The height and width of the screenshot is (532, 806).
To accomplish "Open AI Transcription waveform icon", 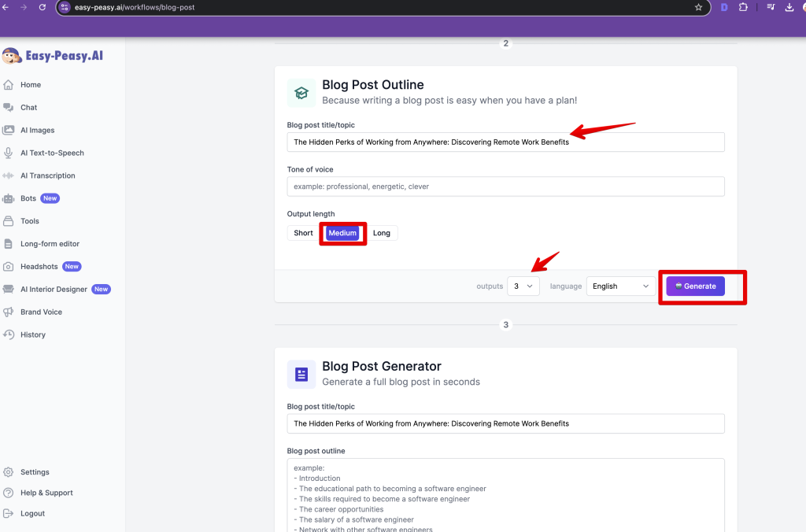I will click(x=9, y=176).
